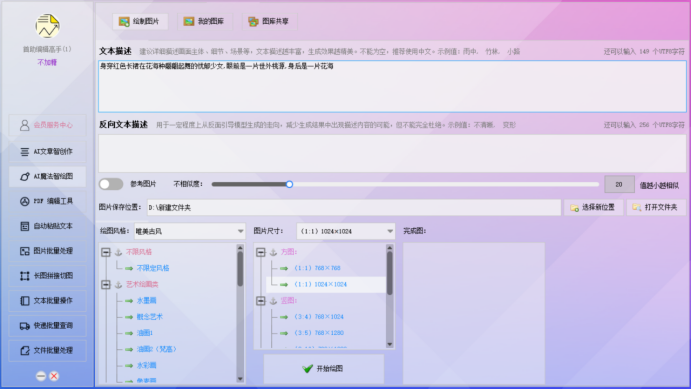
Task: Collapse the 方图 tree node
Action: coord(261,252)
